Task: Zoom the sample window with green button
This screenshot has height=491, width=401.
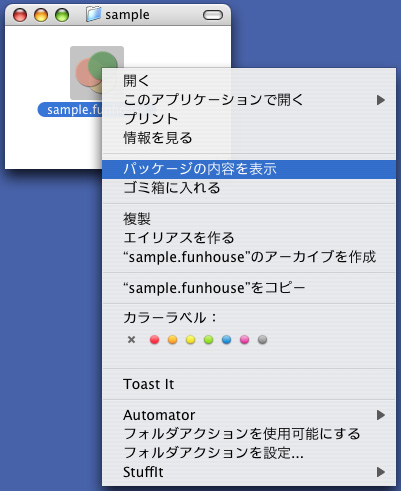Action: [x=62, y=15]
